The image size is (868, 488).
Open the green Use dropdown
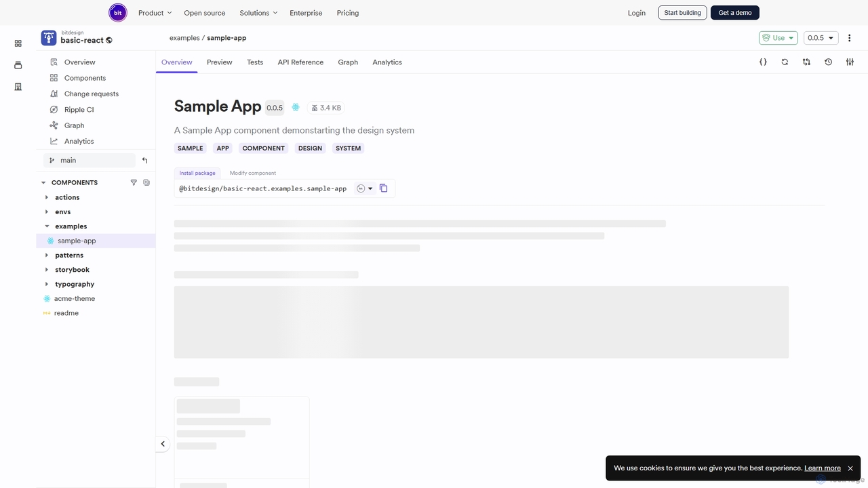click(x=778, y=38)
